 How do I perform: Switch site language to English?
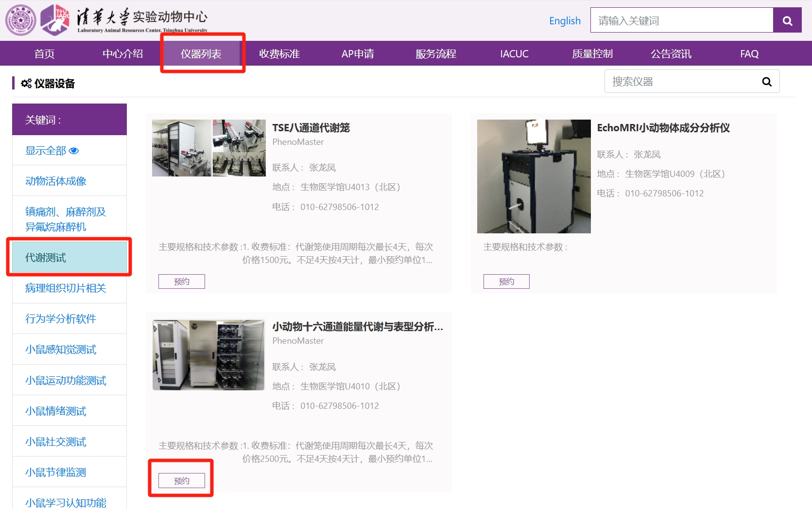pos(565,21)
